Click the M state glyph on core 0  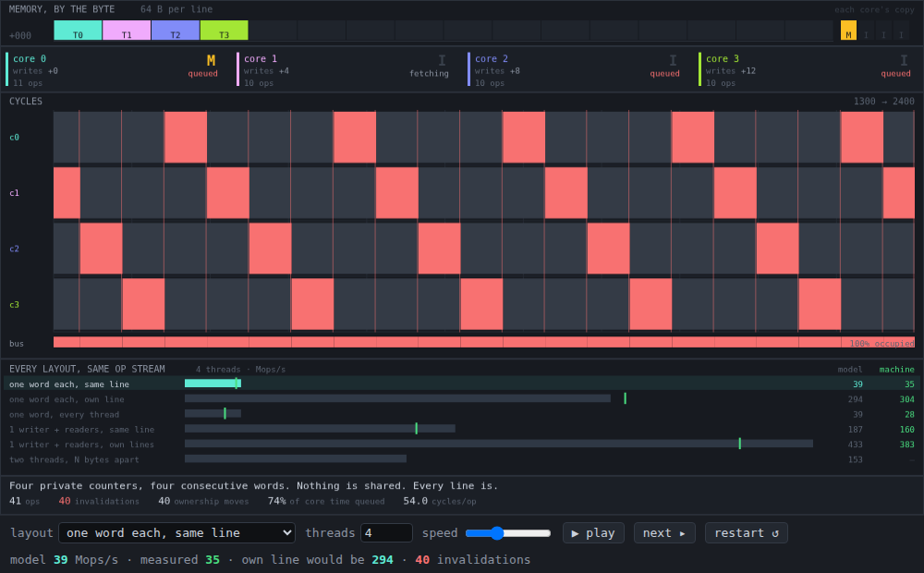[x=211, y=60]
